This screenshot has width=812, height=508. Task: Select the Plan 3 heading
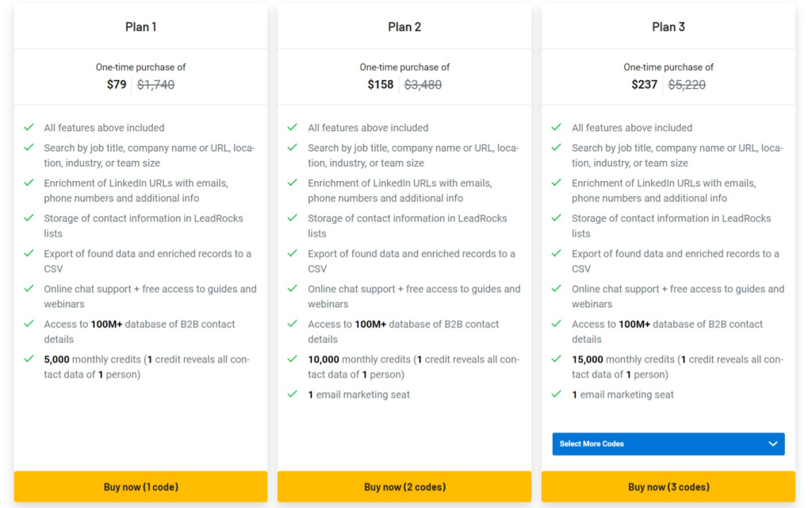click(x=668, y=27)
